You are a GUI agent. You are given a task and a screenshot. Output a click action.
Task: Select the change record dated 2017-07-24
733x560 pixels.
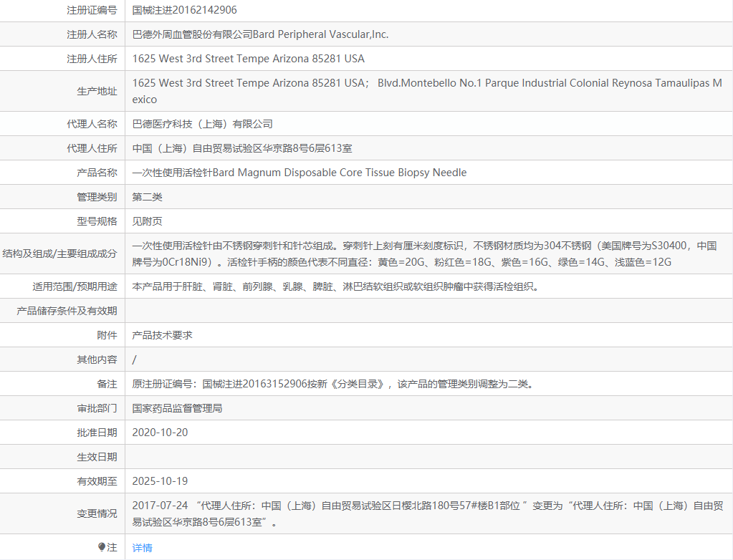pos(428,513)
